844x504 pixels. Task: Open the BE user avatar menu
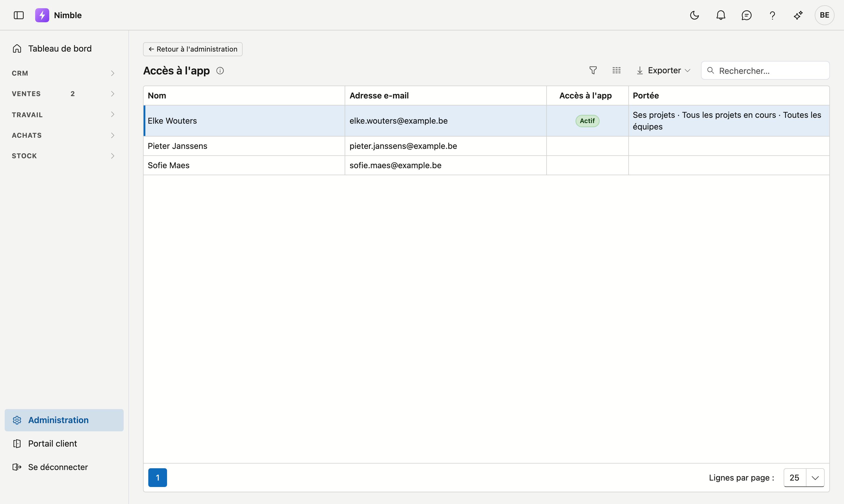pos(824,15)
